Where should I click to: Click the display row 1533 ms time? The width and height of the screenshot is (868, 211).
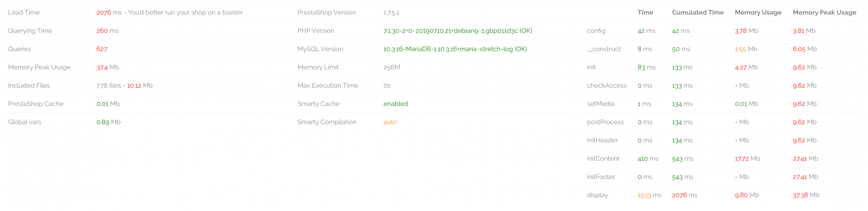(x=649, y=195)
